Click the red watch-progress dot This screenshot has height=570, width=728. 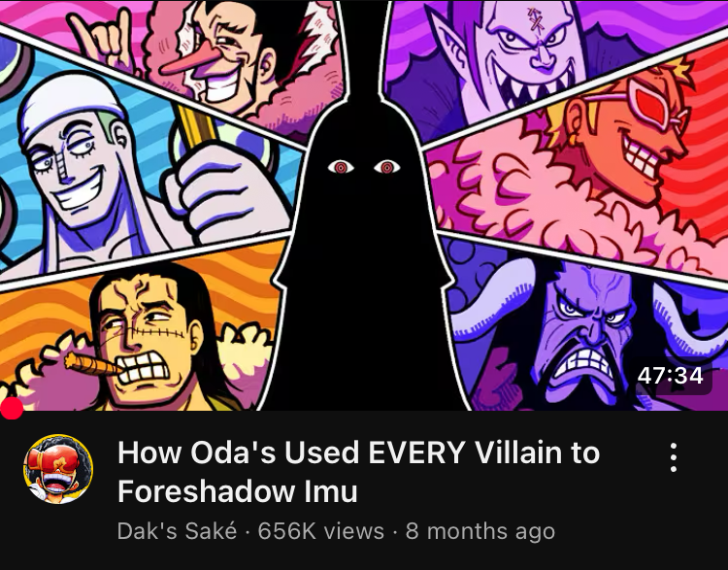11,409
